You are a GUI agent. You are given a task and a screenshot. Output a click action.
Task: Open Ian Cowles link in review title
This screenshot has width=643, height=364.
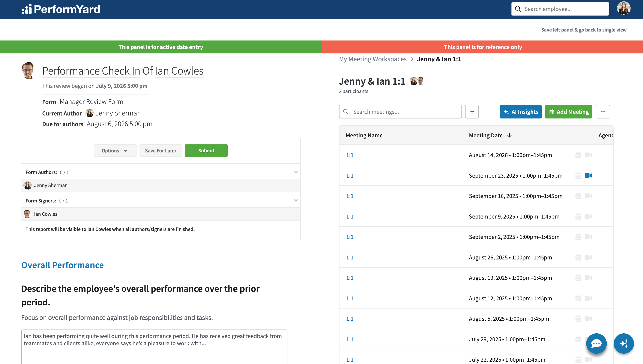pyautogui.click(x=179, y=71)
